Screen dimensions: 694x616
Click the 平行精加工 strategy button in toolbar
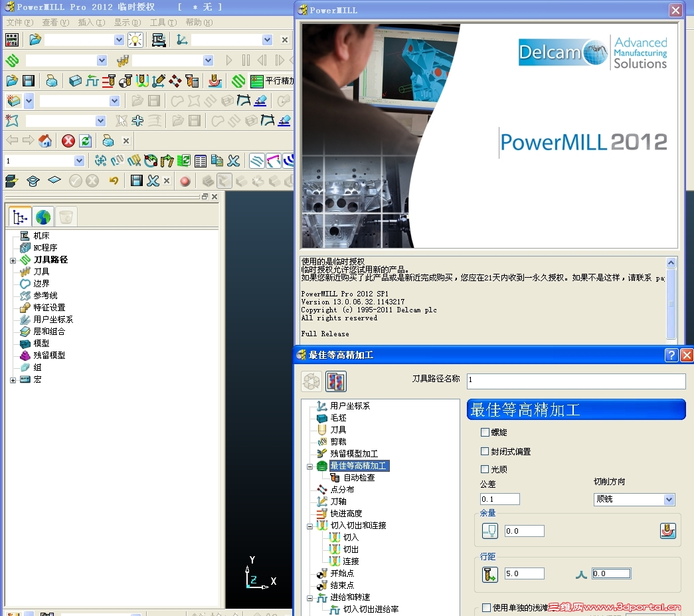271,80
